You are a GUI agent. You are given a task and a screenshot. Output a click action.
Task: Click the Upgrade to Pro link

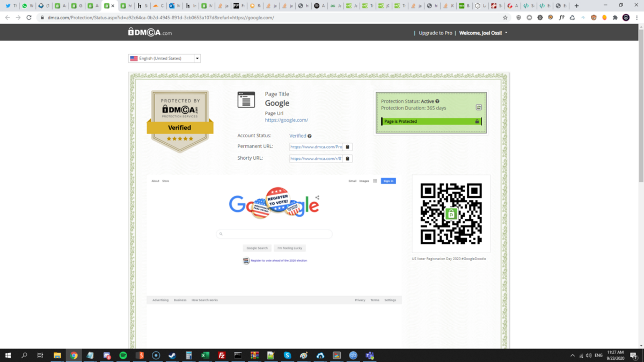coord(435,33)
